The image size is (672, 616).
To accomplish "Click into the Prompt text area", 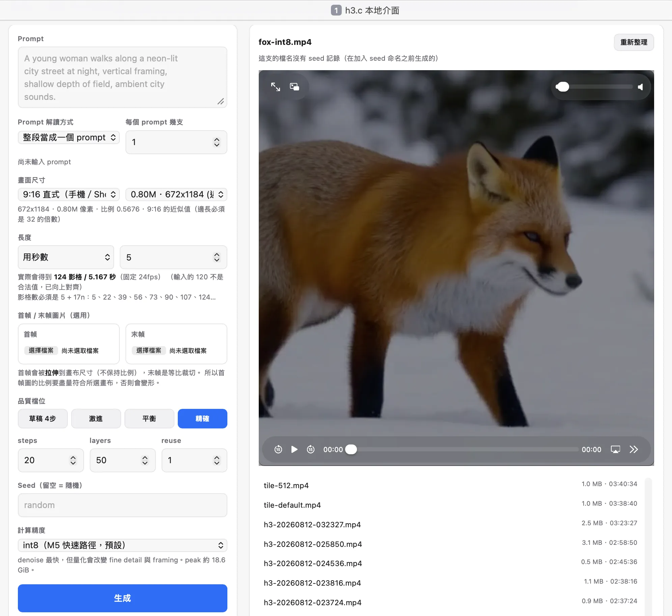I will click(x=122, y=77).
